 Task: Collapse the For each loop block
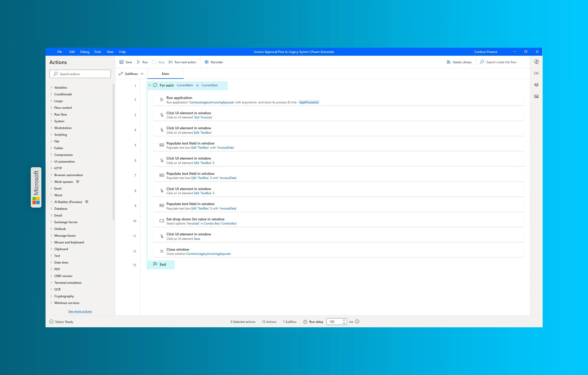point(150,85)
